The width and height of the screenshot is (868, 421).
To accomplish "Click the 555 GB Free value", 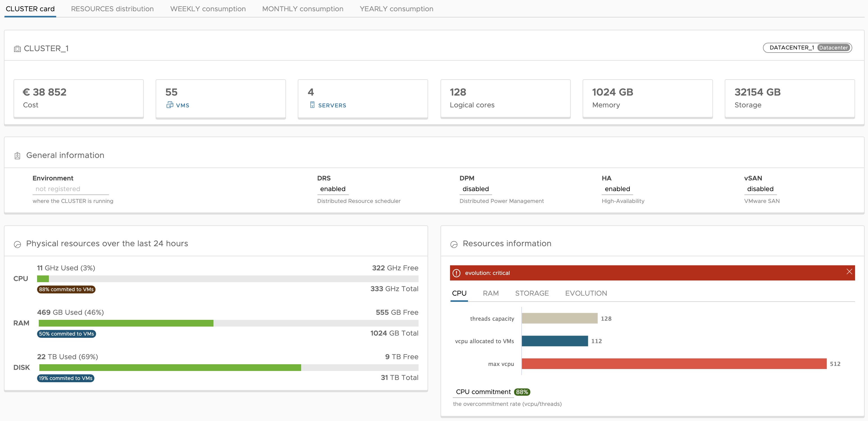I will click(397, 313).
